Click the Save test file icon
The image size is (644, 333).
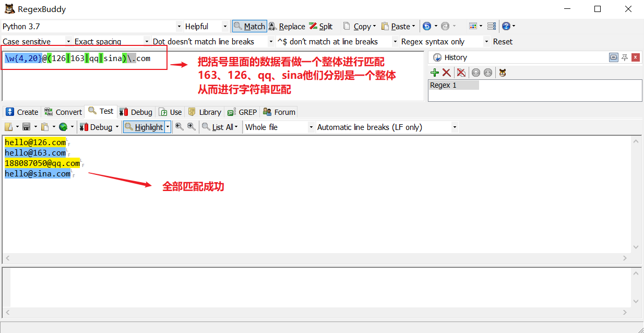[x=26, y=127]
